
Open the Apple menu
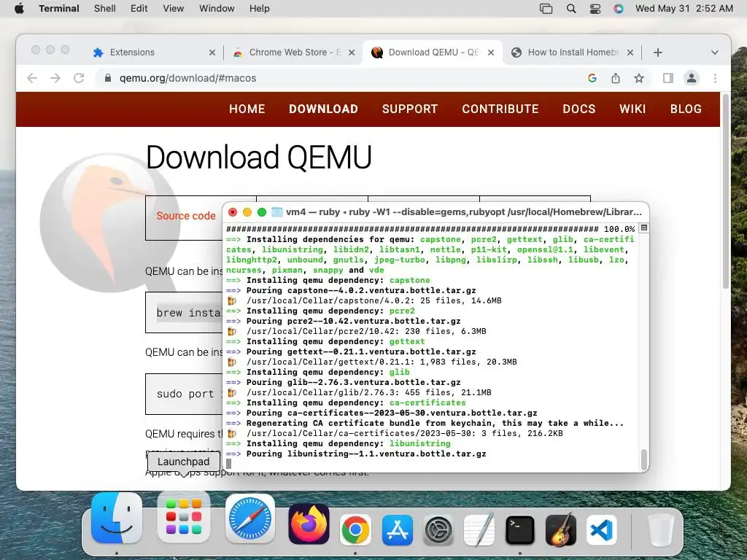19,9
